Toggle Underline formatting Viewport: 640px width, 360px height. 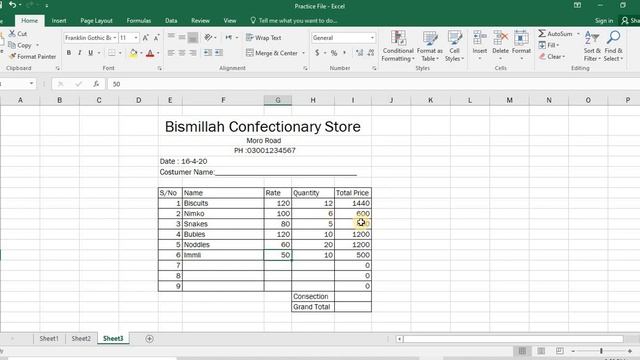90,53
